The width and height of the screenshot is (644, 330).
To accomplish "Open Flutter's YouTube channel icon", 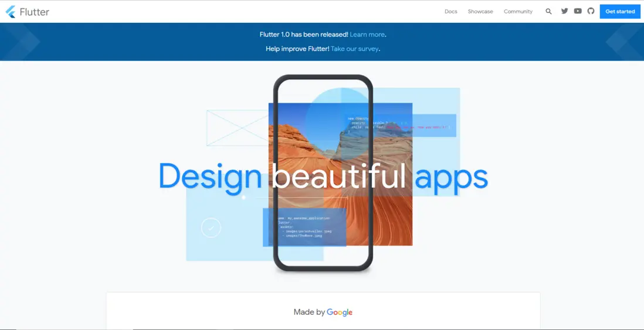I will coord(578,11).
